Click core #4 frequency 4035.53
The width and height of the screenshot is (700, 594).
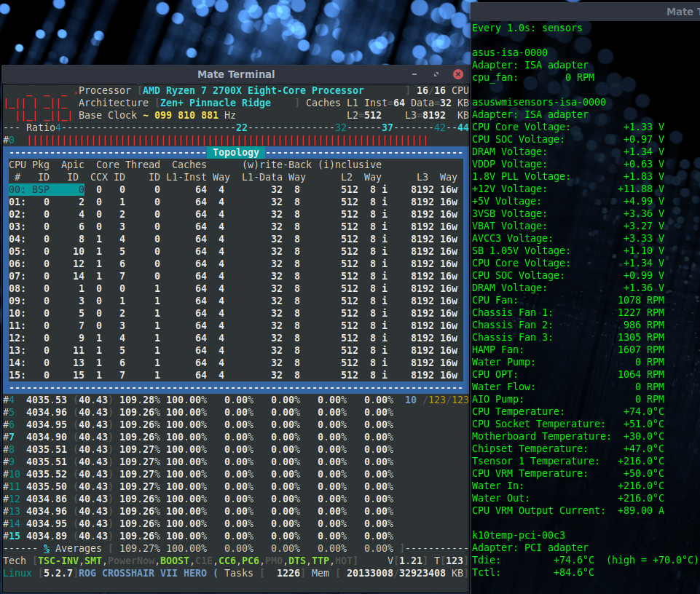click(47, 400)
